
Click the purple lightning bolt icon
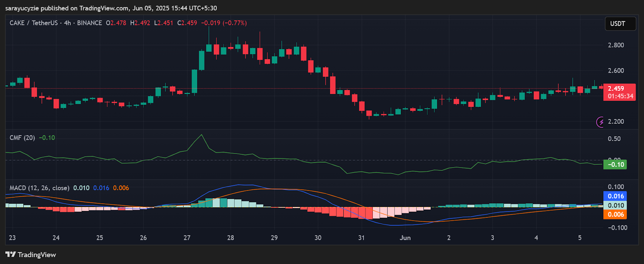coord(601,122)
